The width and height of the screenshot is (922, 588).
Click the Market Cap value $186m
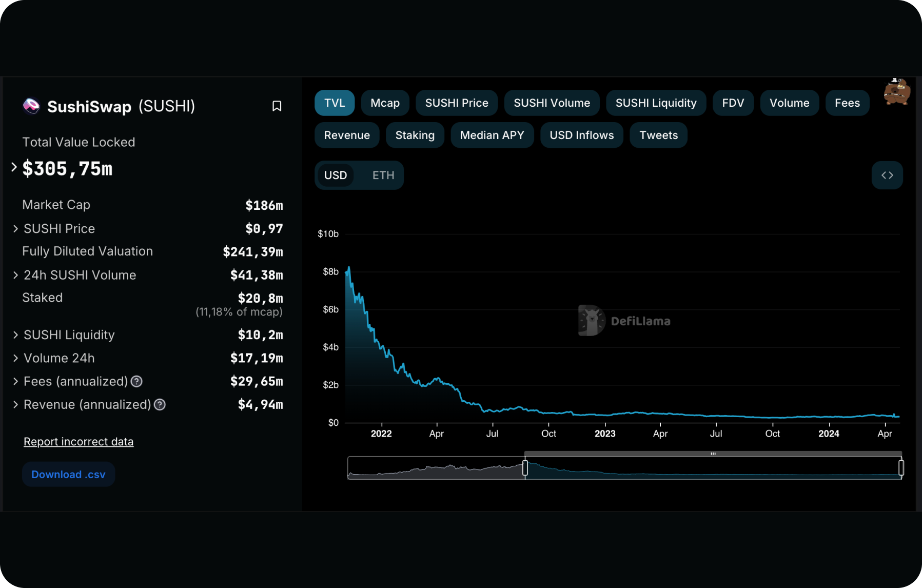(x=264, y=205)
